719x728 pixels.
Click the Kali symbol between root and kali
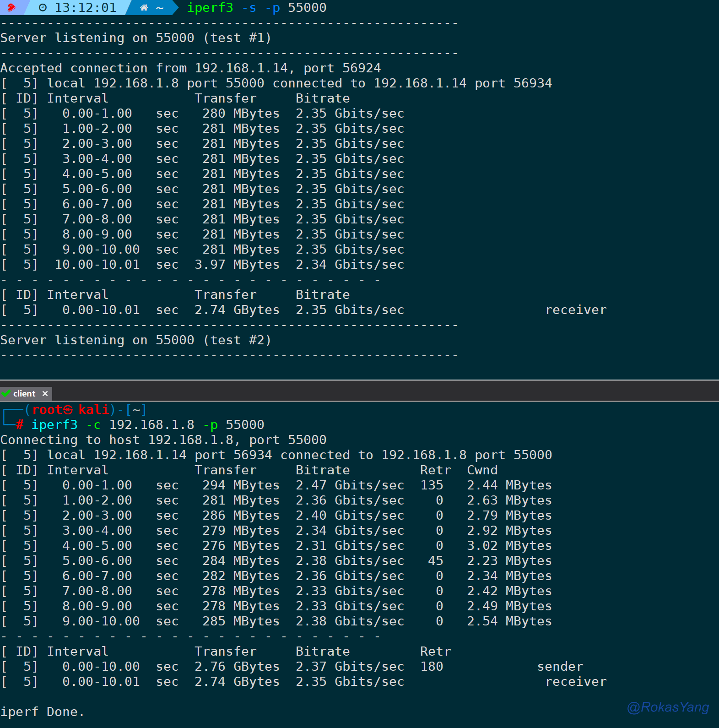tap(68, 410)
